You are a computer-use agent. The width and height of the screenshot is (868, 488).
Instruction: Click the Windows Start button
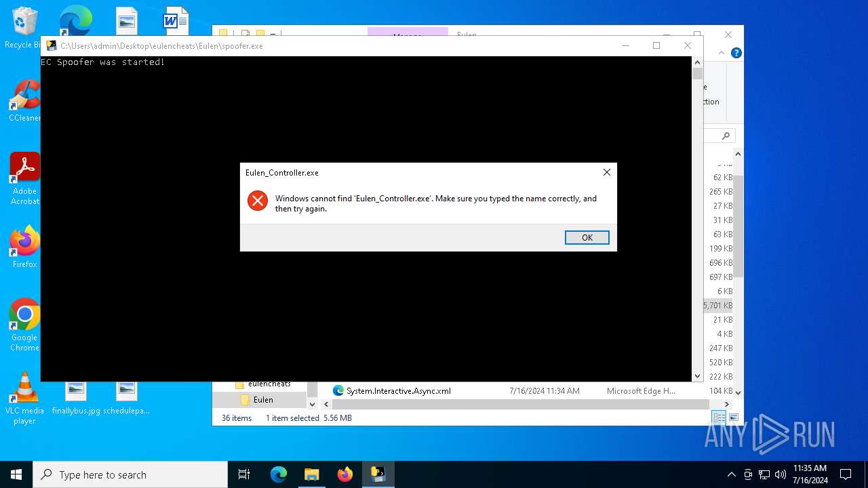pyautogui.click(x=16, y=474)
